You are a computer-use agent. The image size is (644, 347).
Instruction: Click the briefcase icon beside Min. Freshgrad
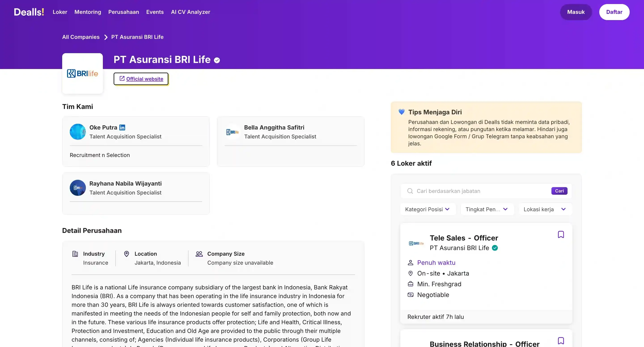tap(411, 284)
